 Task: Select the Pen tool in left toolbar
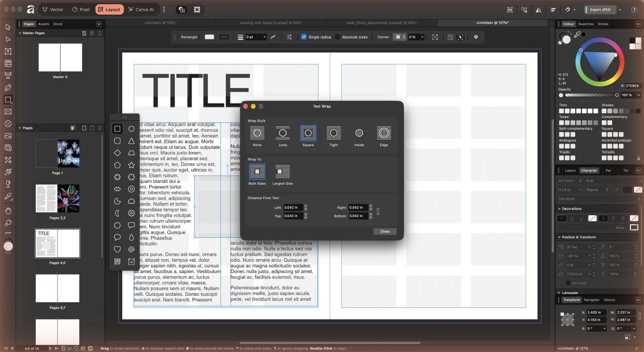point(8,88)
